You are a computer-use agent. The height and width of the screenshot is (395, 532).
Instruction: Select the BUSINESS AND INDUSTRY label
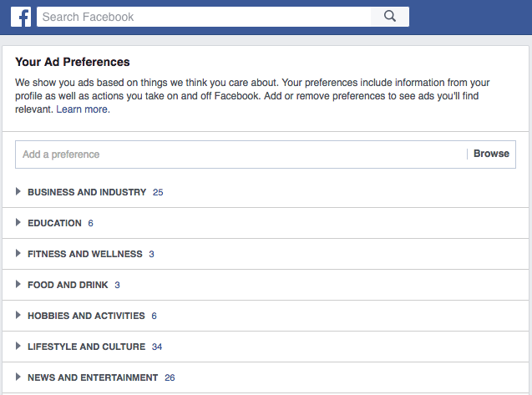coord(87,192)
